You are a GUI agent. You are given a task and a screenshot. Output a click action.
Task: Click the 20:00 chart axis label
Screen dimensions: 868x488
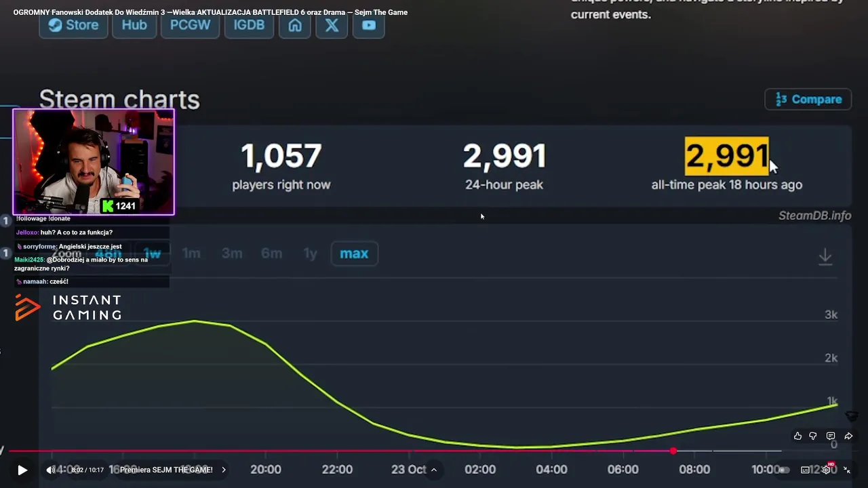point(265,470)
